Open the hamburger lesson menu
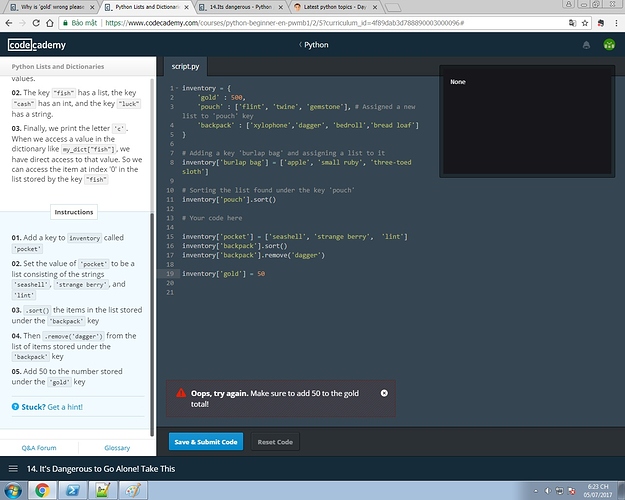Screen dimensions: 625x500 [x=13, y=468]
